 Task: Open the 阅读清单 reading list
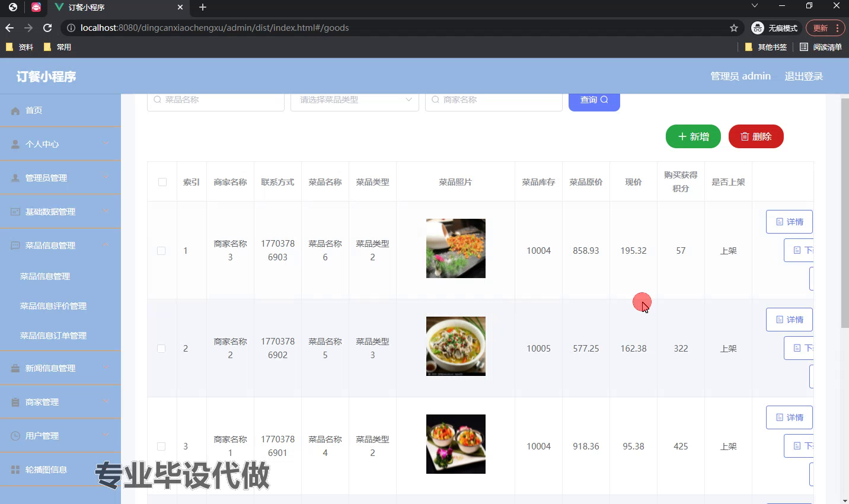click(x=821, y=47)
